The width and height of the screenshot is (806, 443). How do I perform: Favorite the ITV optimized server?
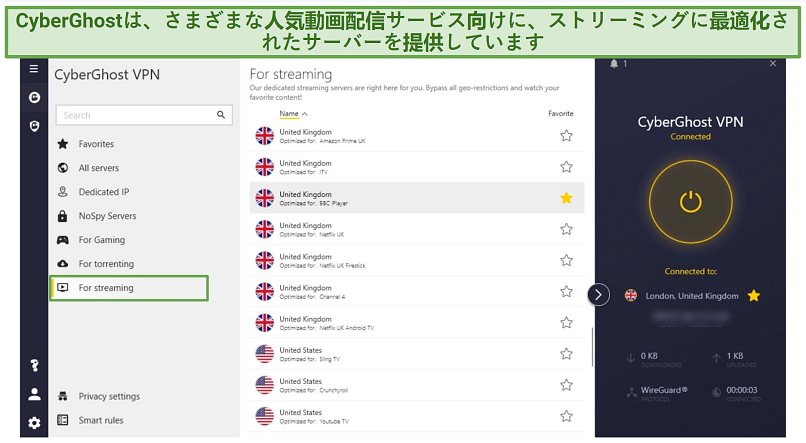[x=566, y=167]
